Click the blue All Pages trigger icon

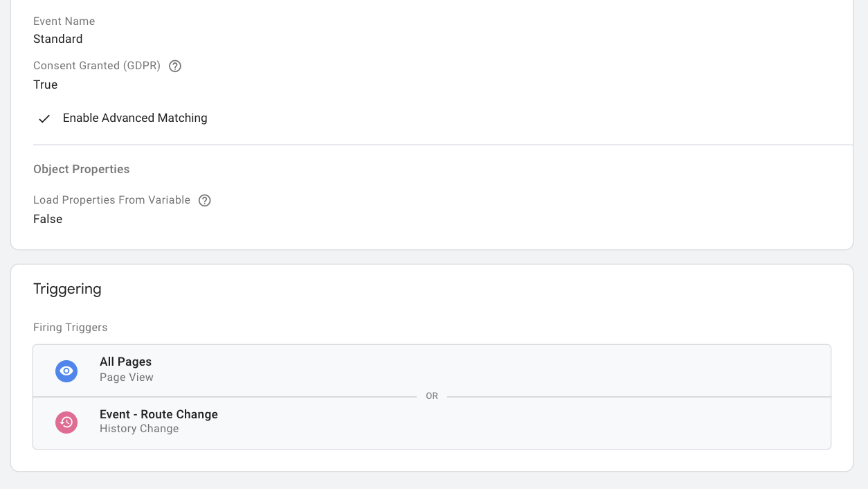66,371
